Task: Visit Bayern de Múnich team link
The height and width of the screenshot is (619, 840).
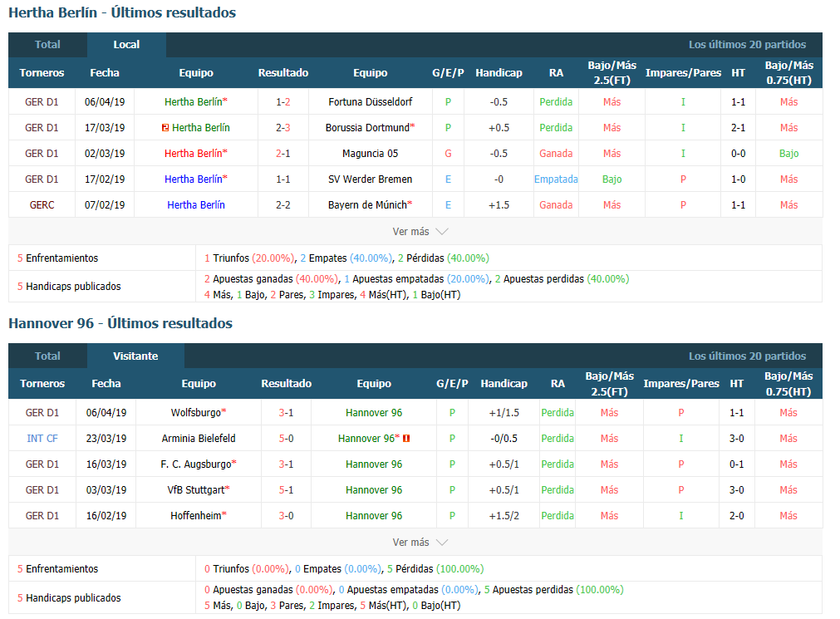Action: click(367, 204)
